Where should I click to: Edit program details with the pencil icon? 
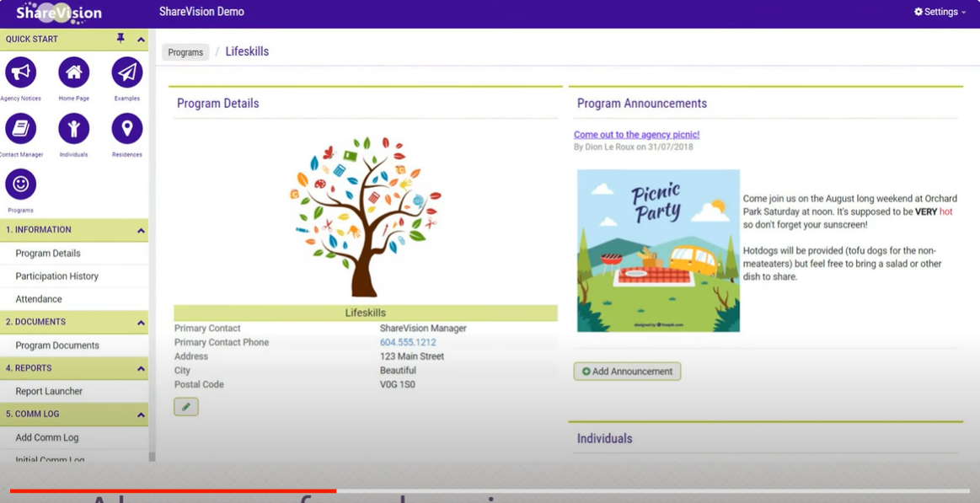185,406
